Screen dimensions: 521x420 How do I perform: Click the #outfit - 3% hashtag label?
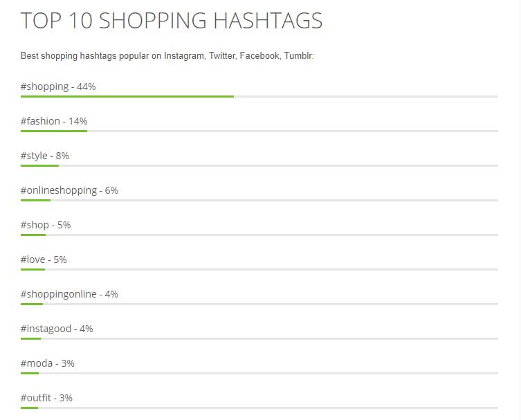click(x=46, y=398)
